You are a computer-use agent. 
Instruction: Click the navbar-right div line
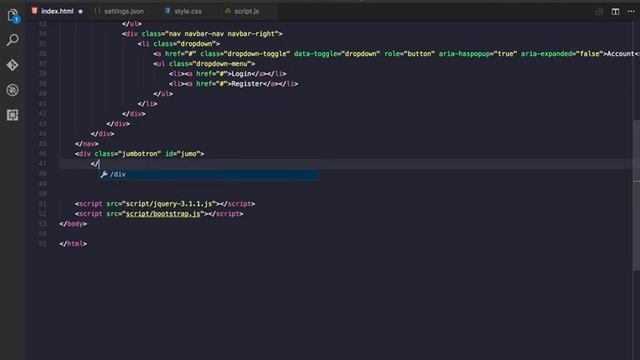[202, 34]
